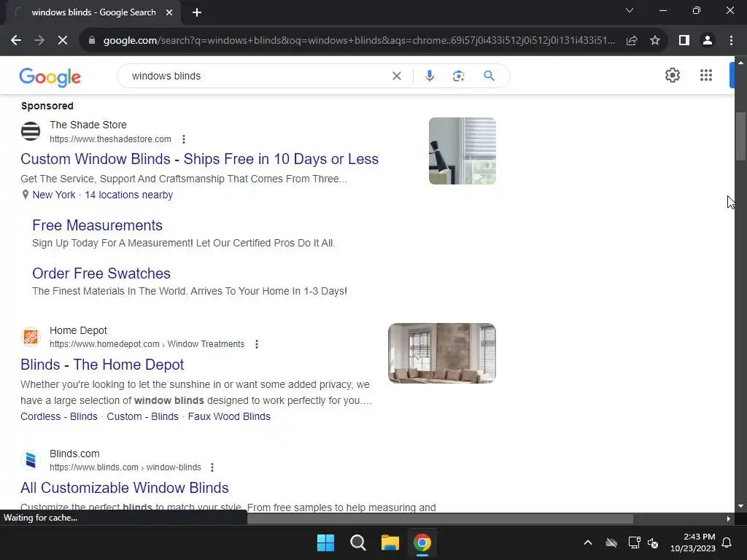This screenshot has height=560, width=747.
Task: Click The Shade Store favicon
Action: 31,131
